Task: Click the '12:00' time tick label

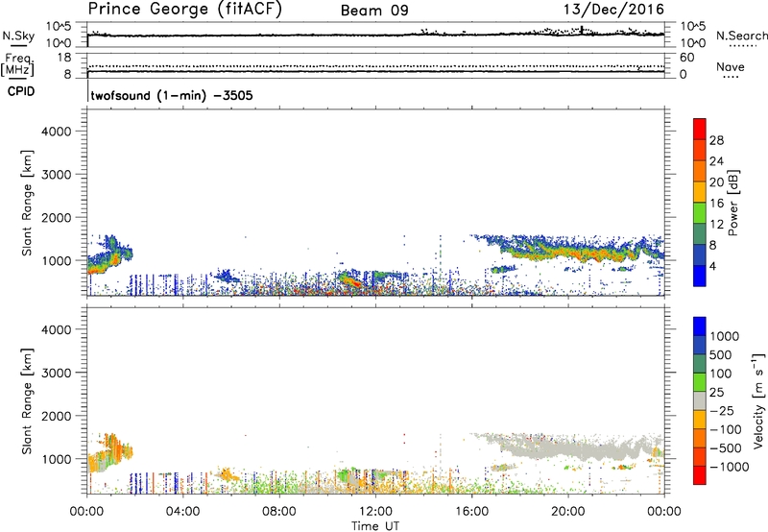Action: (x=375, y=512)
